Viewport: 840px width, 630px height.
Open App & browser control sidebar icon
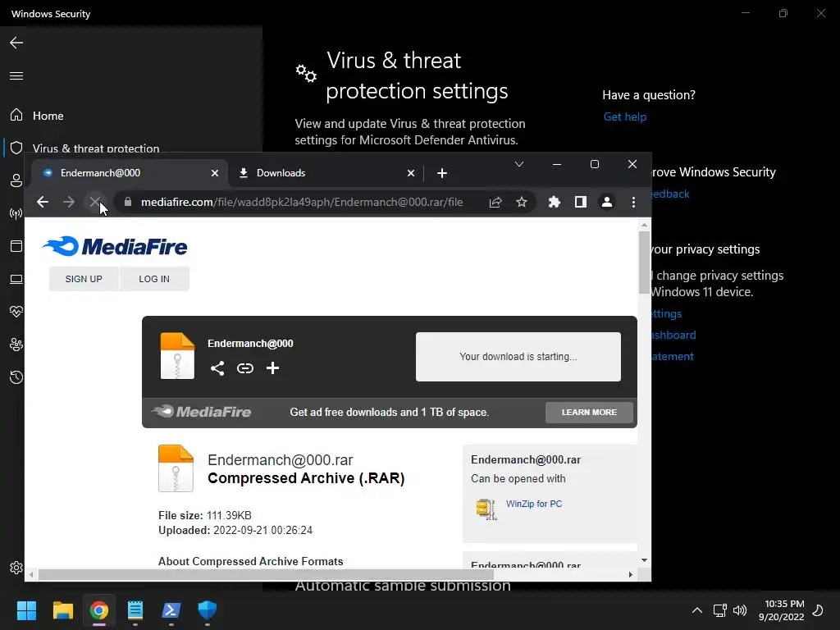pos(16,246)
